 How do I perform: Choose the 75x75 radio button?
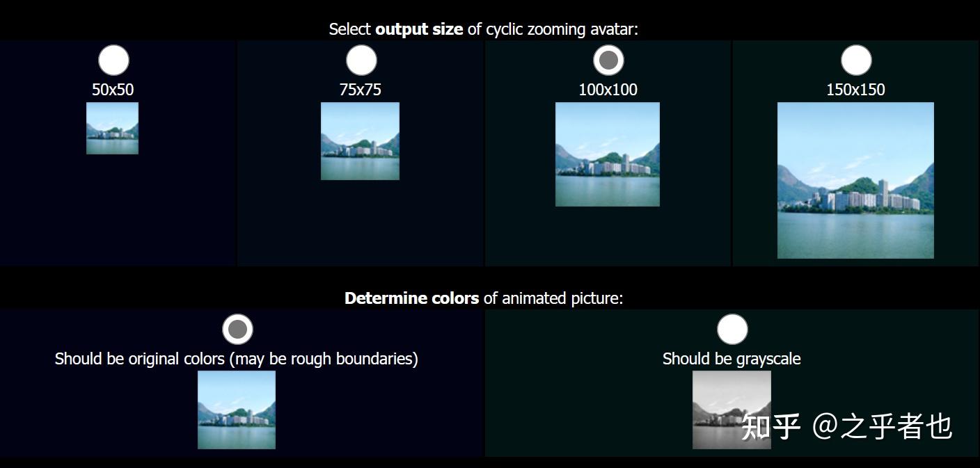click(361, 60)
